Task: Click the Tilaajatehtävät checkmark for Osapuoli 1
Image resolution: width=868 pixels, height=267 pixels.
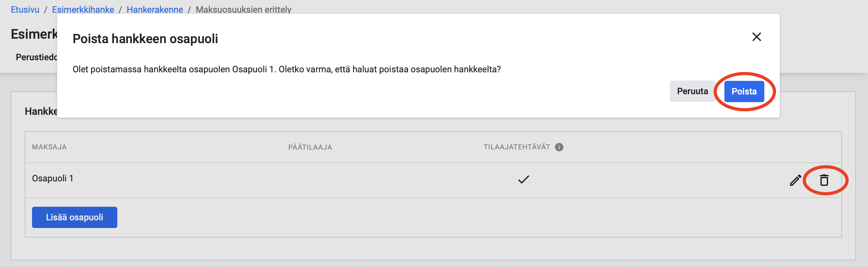Action: point(523,179)
